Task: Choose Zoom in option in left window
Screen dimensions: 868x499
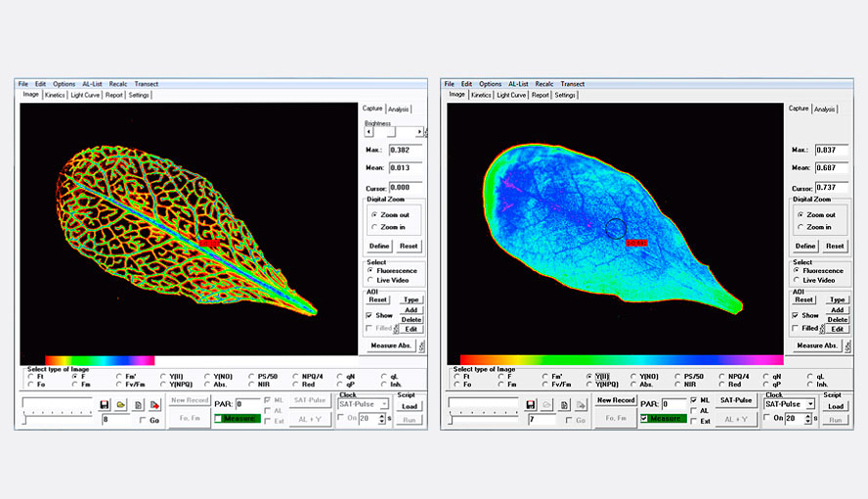Action: pyautogui.click(x=374, y=227)
